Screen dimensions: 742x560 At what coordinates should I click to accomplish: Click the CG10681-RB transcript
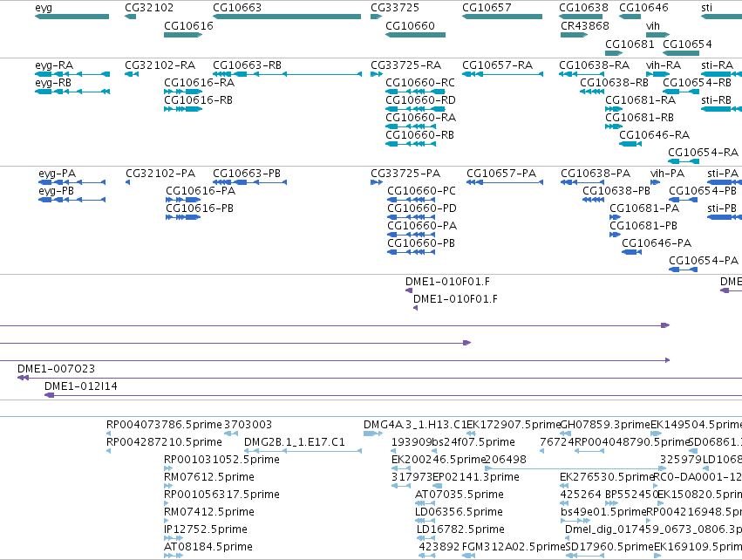pyautogui.click(x=614, y=126)
